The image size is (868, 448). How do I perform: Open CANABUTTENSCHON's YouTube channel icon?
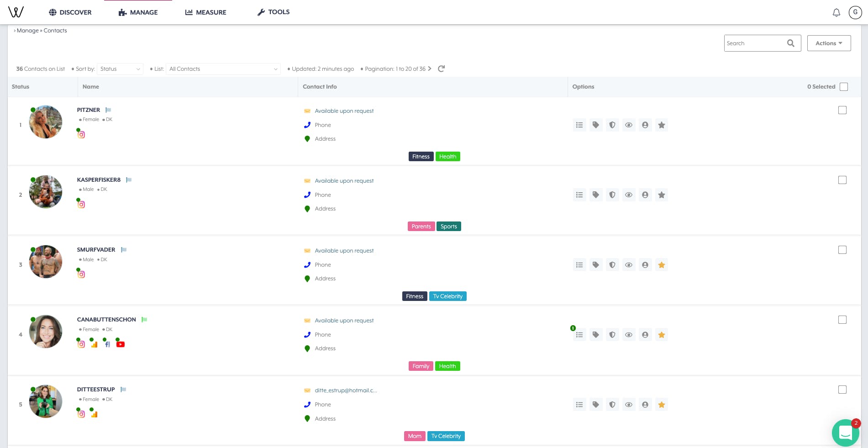coord(121,344)
